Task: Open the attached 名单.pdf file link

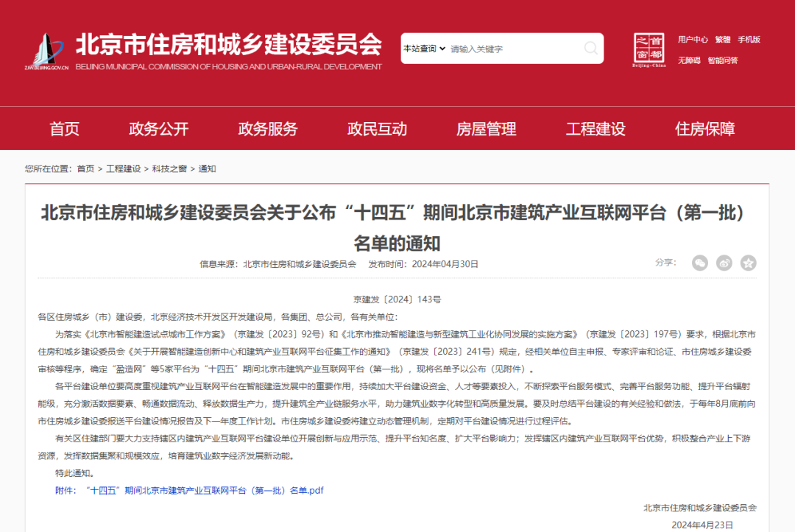Action: pyautogui.click(x=189, y=490)
